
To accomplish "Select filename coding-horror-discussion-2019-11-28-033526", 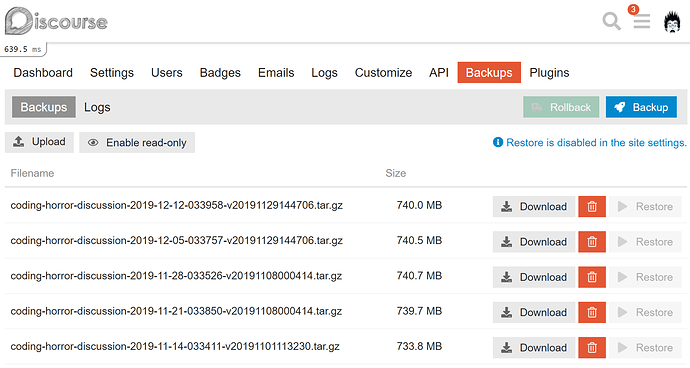I will point(176,276).
